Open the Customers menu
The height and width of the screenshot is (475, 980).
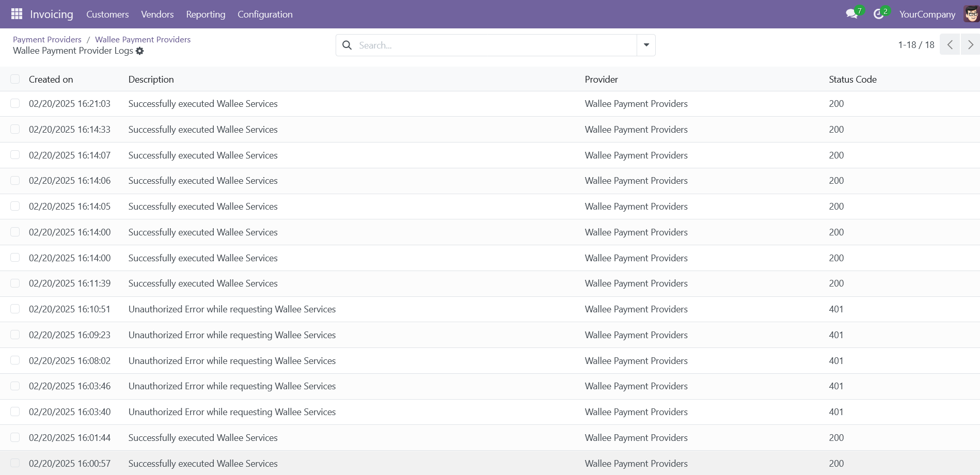[107, 14]
